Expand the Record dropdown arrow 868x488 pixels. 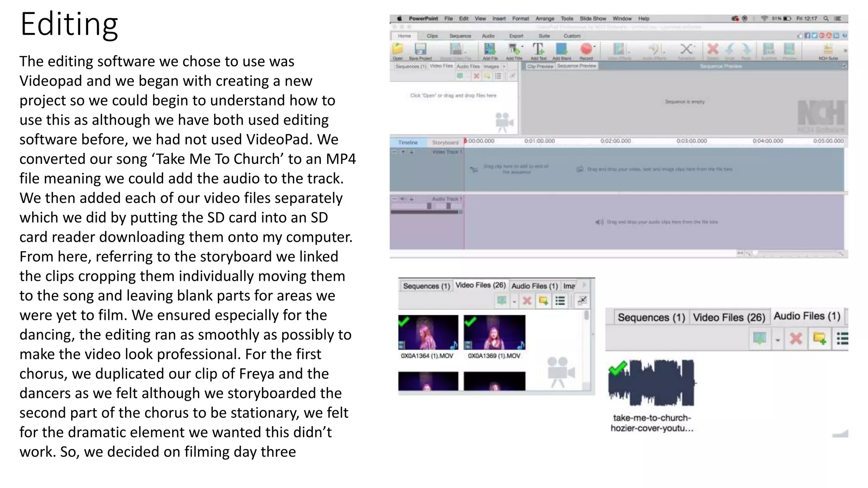[595, 47]
